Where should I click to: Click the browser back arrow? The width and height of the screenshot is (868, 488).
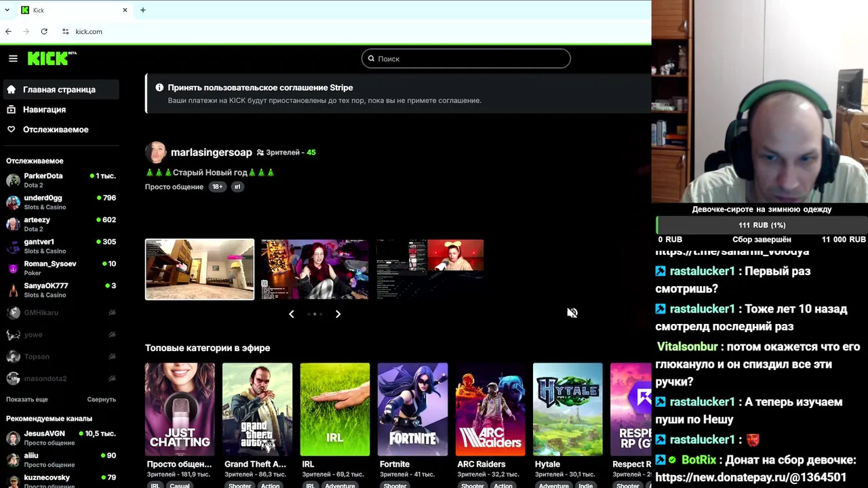point(8,31)
